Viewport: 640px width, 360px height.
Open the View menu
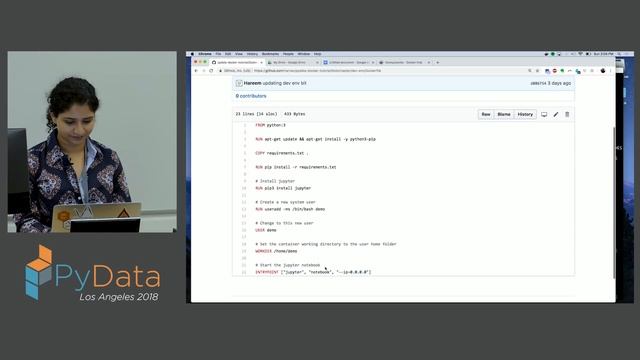pos(239,54)
